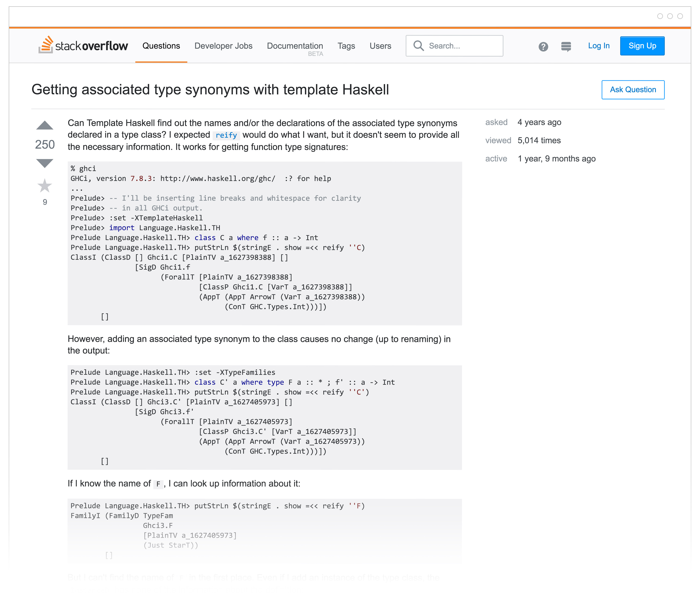Screen dimensions: 700x605
Task: Click the Users menu item
Action: [380, 46]
